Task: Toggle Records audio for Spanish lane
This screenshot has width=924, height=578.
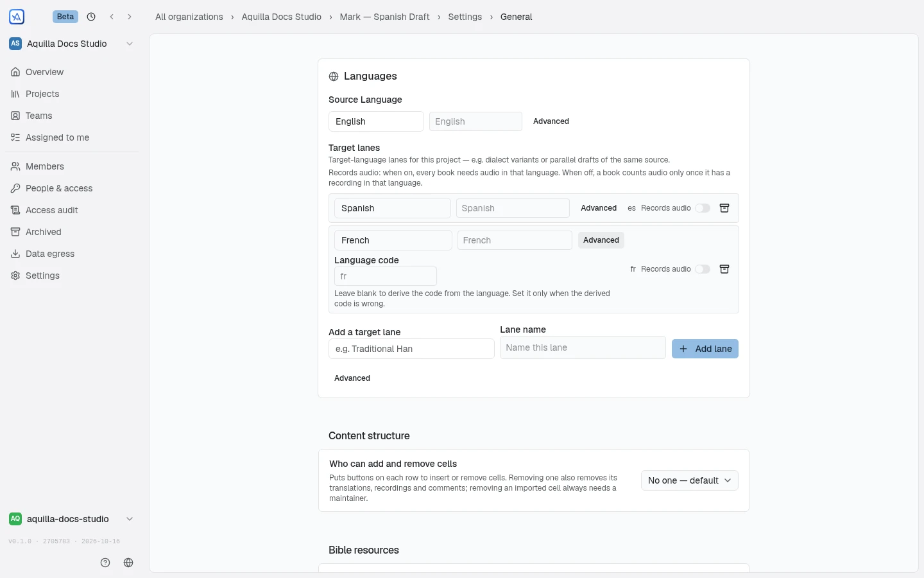Action: 703,208
